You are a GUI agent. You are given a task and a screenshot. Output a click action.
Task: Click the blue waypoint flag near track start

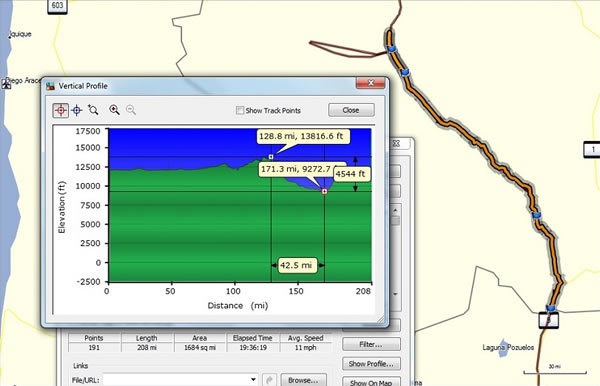[391, 49]
